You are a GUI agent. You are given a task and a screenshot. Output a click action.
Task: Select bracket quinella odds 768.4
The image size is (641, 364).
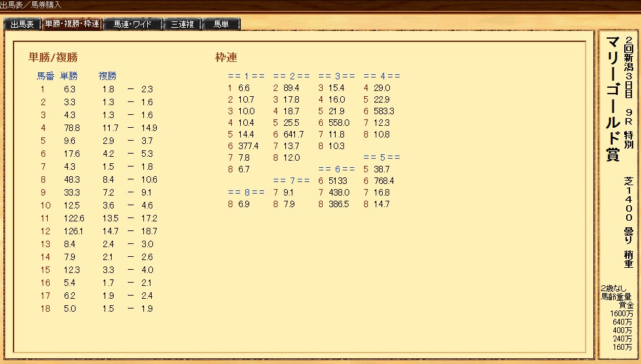(x=384, y=181)
